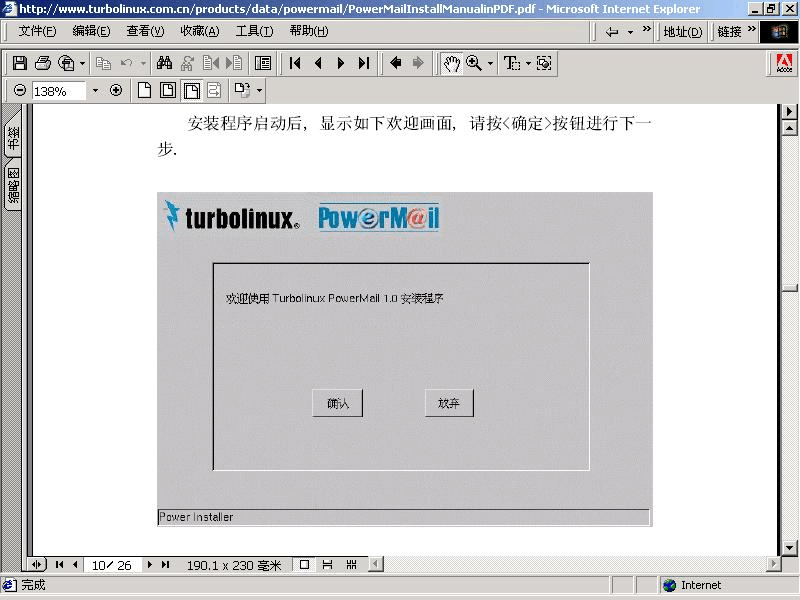Go to the last page using toolbar
This screenshot has height=600, width=800.
pyautogui.click(x=363, y=63)
